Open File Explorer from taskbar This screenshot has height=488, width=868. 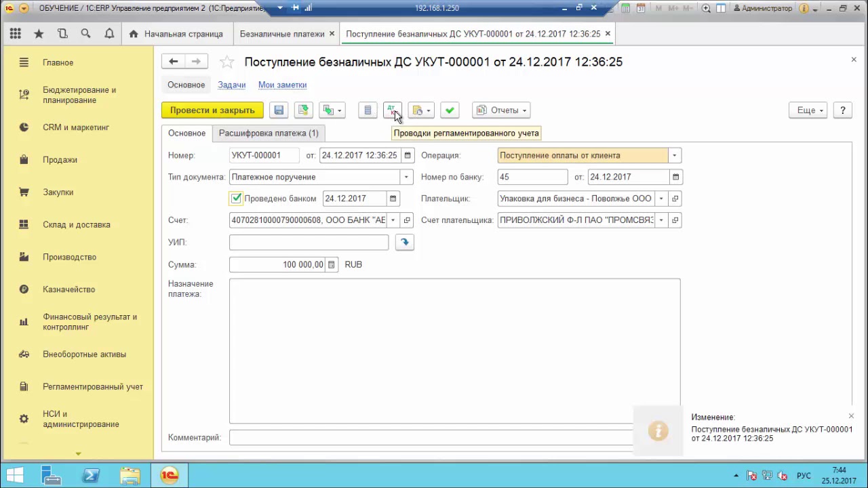(130, 475)
